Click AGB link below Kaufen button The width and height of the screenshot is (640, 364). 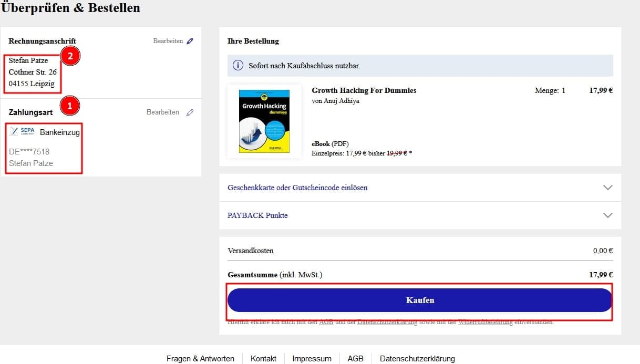[x=325, y=322]
